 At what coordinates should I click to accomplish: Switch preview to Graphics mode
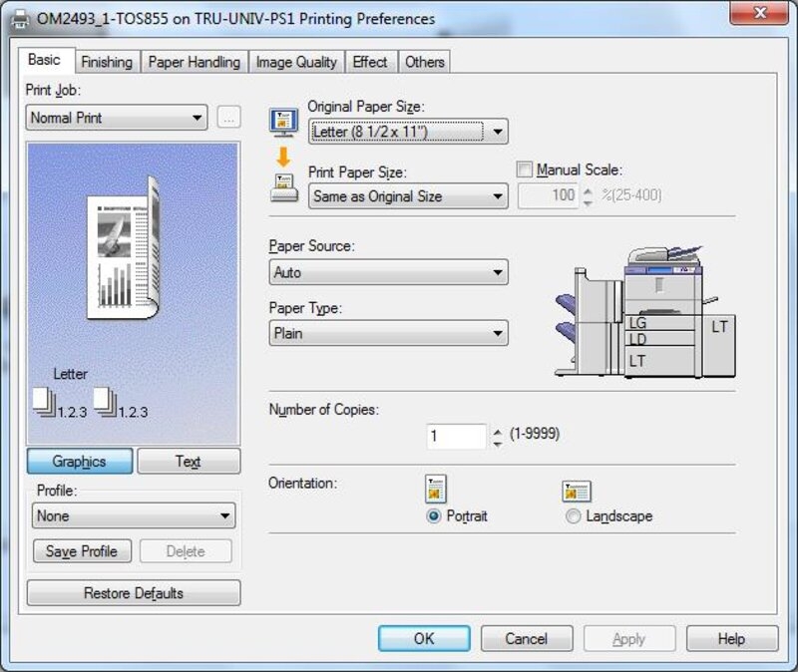80,462
